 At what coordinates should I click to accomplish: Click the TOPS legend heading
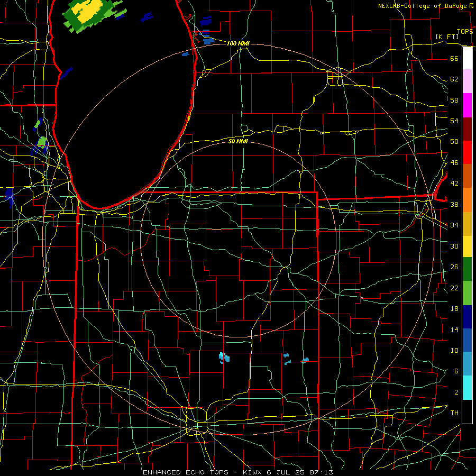pos(465,32)
